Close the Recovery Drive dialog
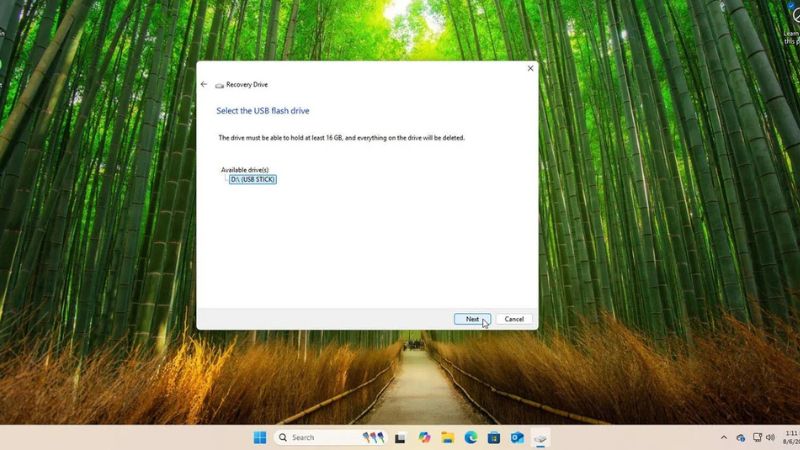The height and width of the screenshot is (450, 800). (x=530, y=69)
